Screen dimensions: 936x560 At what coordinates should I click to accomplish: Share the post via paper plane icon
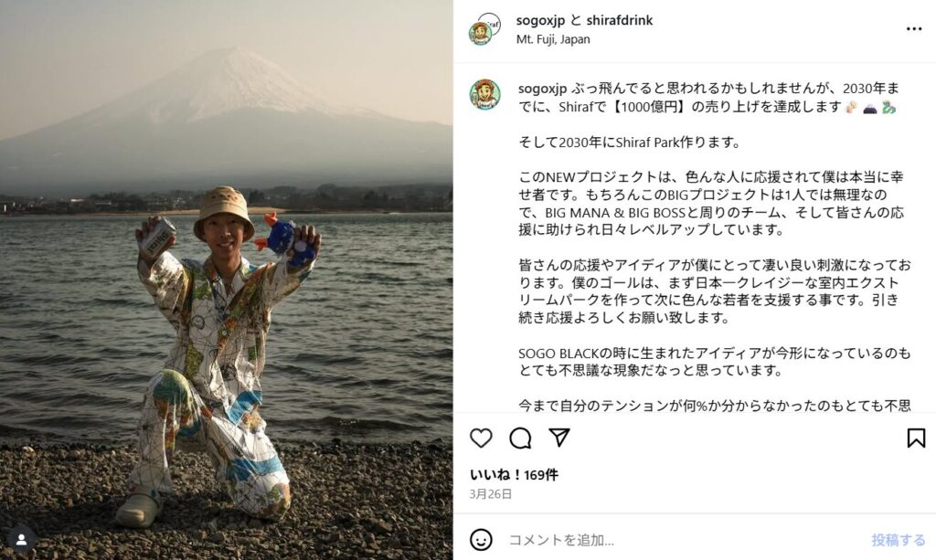(558, 438)
